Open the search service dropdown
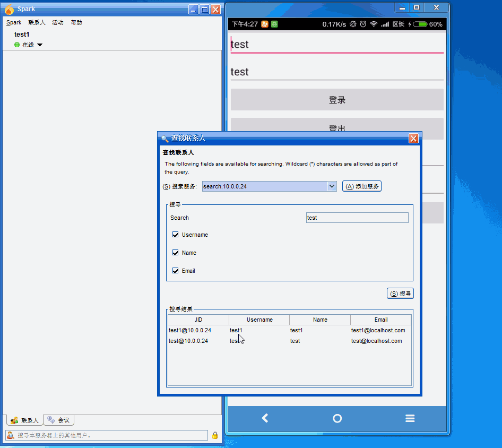This screenshot has height=448, width=502. pyautogui.click(x=332, y=186)
